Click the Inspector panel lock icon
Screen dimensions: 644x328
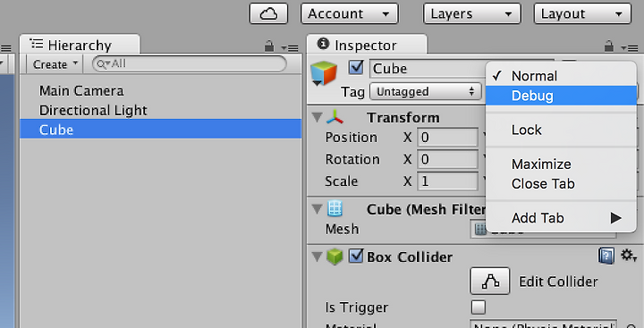pos(609,46)
